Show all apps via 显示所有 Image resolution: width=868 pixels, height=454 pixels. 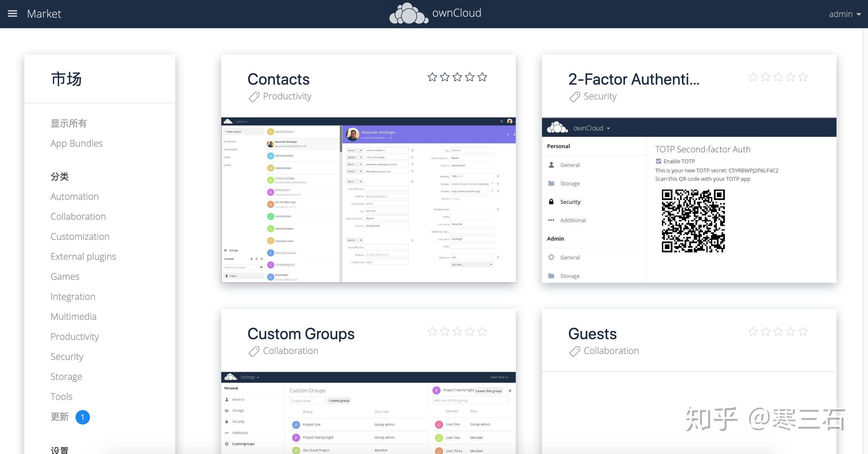point(69,123)
